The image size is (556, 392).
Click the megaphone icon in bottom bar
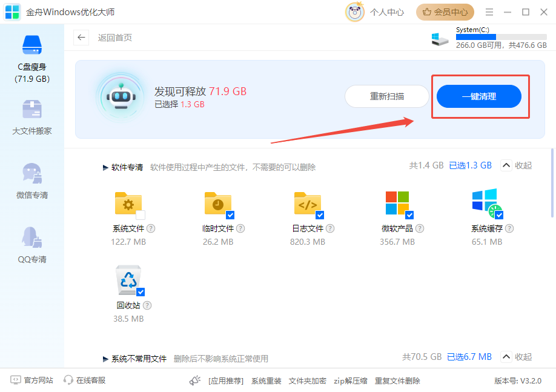(194, 380)
